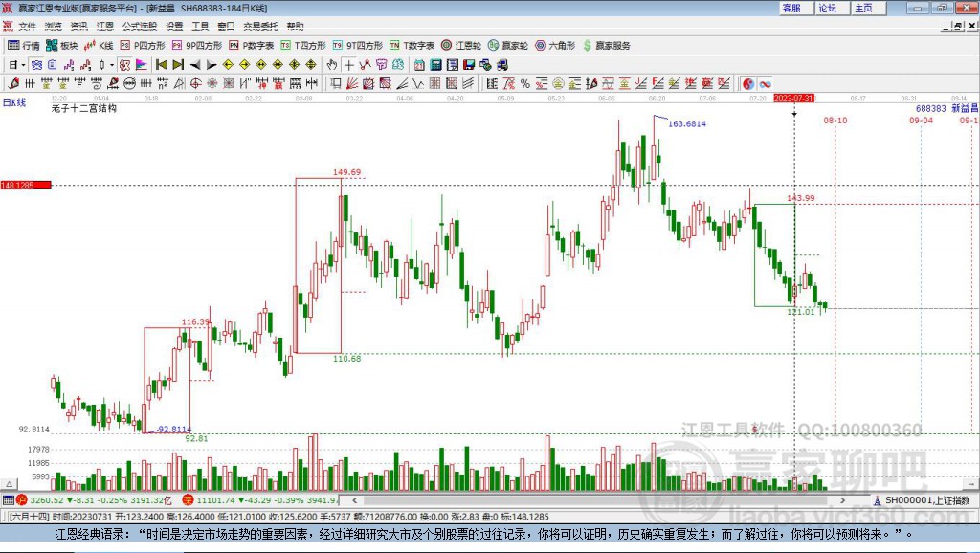
Task: Click the 老子十二宫结构 indicator title
Action: [84, 108]
